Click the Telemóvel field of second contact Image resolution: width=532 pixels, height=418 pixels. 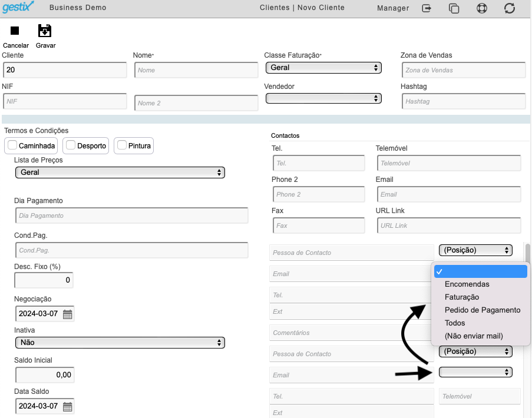pyautogui.click(x=480, y=396)
